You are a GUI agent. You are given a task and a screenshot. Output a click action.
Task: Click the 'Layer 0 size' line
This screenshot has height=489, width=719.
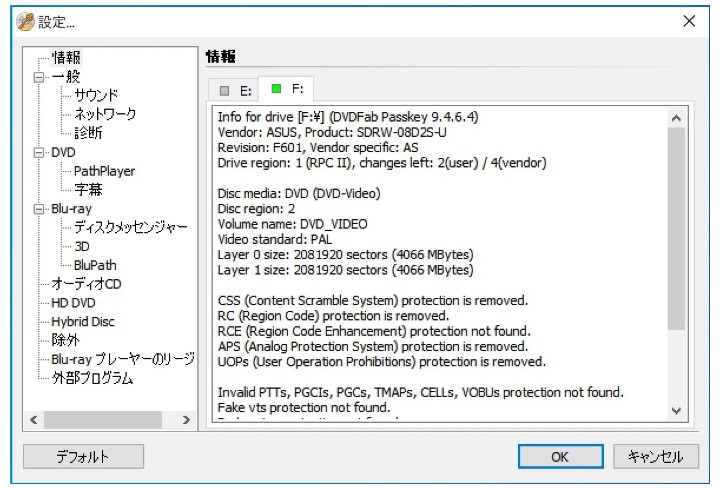click(x=345, y=255)
